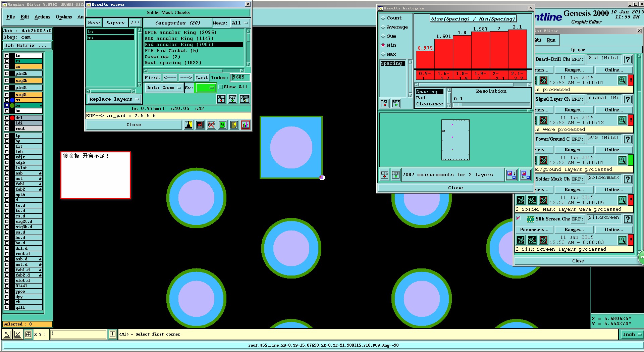Open the Replace layers dropdown
This screenshot has height=352, width=644.
point(114,99)
